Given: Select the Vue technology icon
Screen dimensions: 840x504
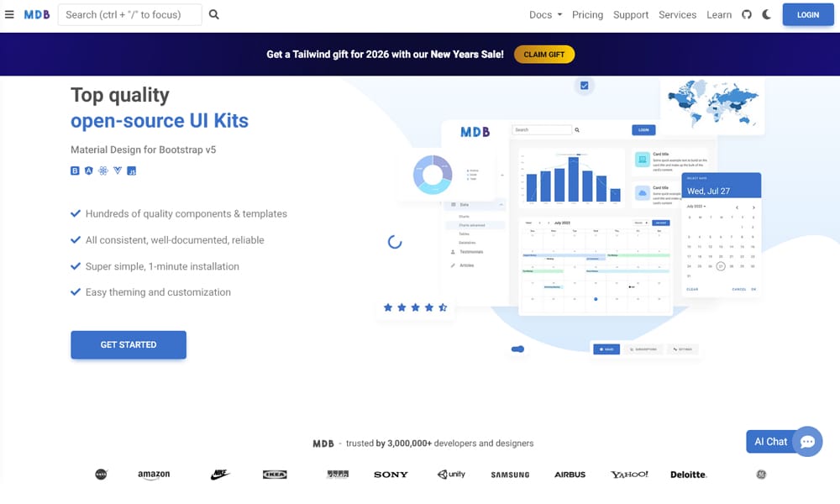Looking at the screenshot, I should click(118, 171).
